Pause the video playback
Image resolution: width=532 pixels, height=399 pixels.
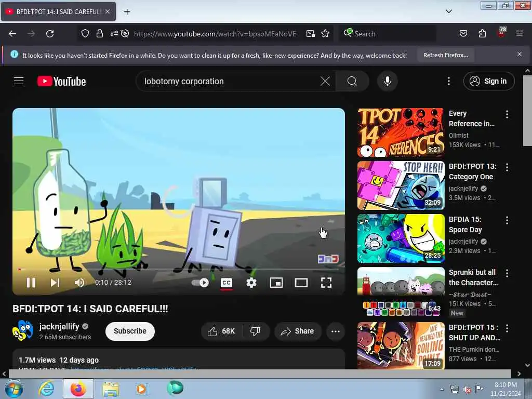[x=31, y=283]
